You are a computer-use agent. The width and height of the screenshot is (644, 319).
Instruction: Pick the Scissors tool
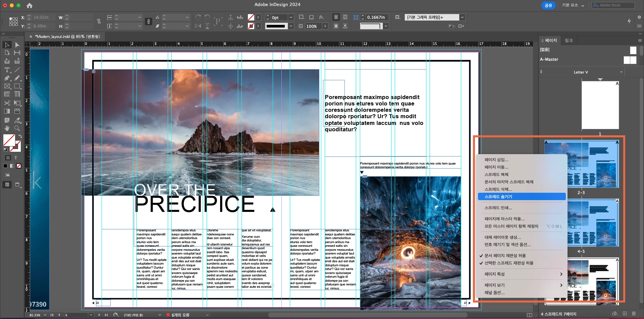(7, 103)
